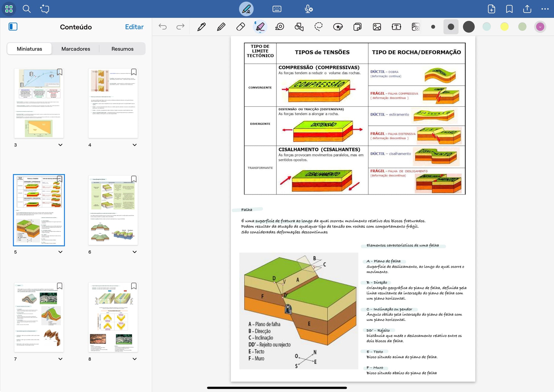
Task: Choose the Shapes tool
Action: [299, 27]
